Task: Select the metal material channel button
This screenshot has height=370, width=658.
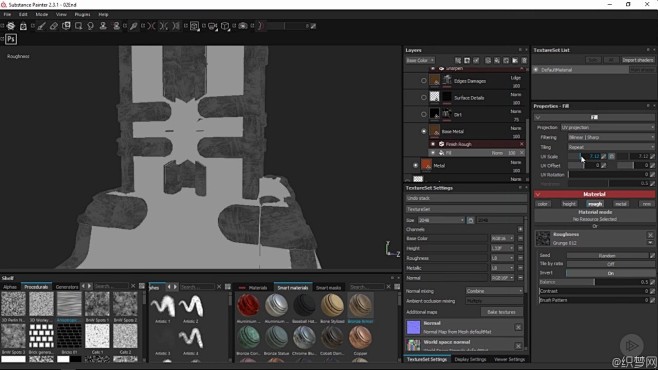Action: coord(621,204)
